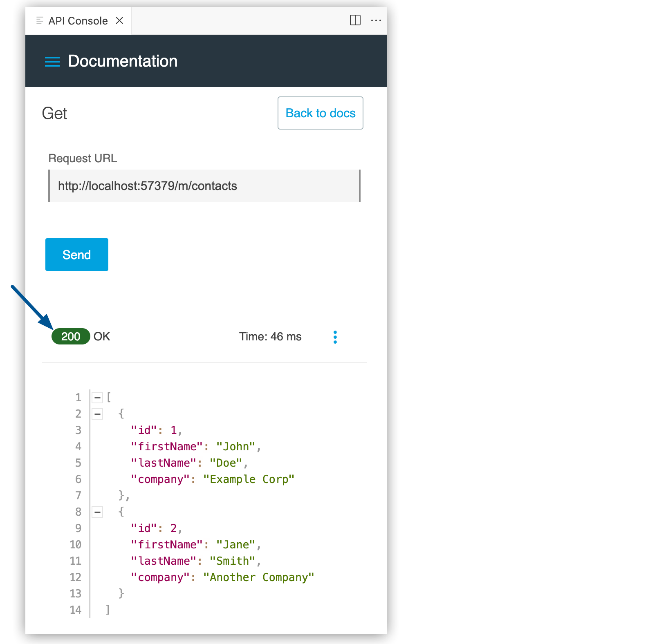Switch to the API Console tab
This screenshot has height=644, width=668.
coord(78,20)
